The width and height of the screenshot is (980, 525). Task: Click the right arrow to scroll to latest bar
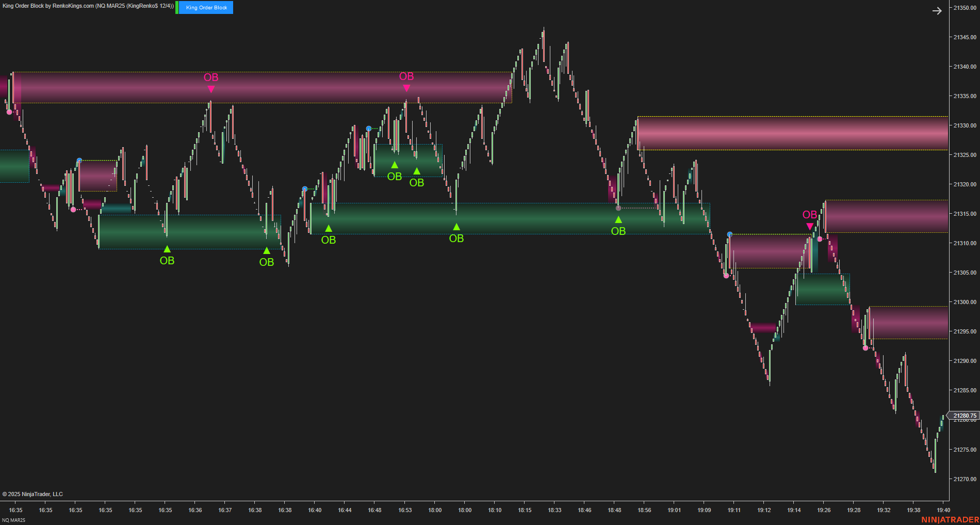[x=938, y=10]
